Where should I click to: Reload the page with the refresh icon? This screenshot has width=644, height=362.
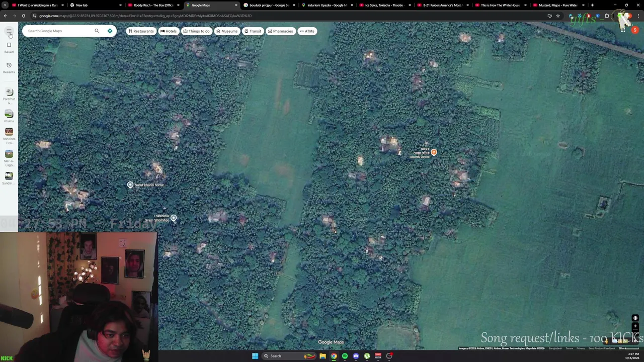[23, 16]
